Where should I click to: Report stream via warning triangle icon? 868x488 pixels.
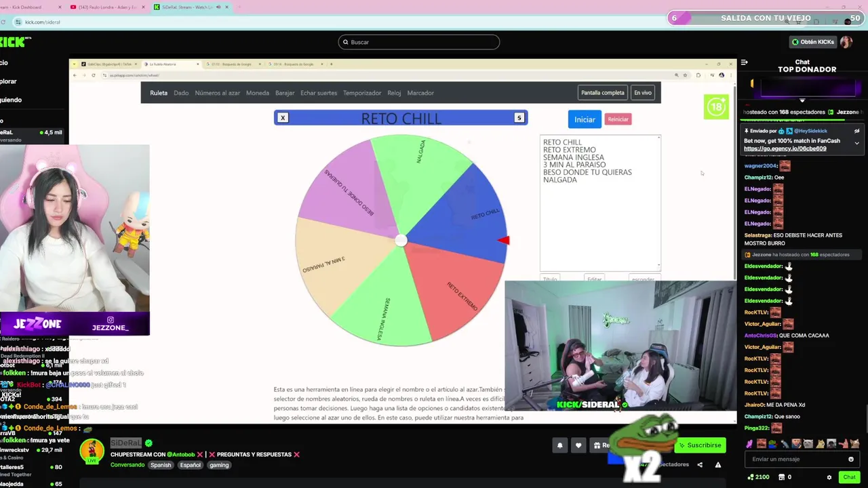tap(718, 464)
